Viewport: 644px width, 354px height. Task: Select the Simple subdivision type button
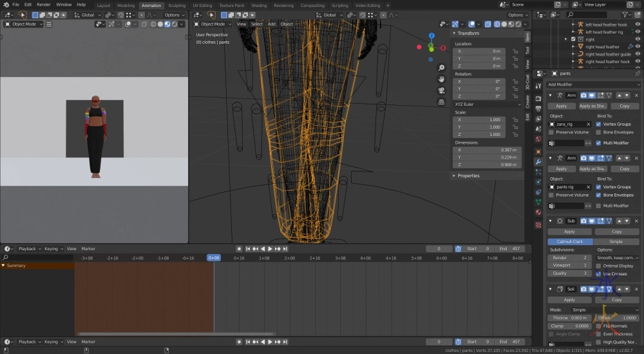[x=616, y=242]
